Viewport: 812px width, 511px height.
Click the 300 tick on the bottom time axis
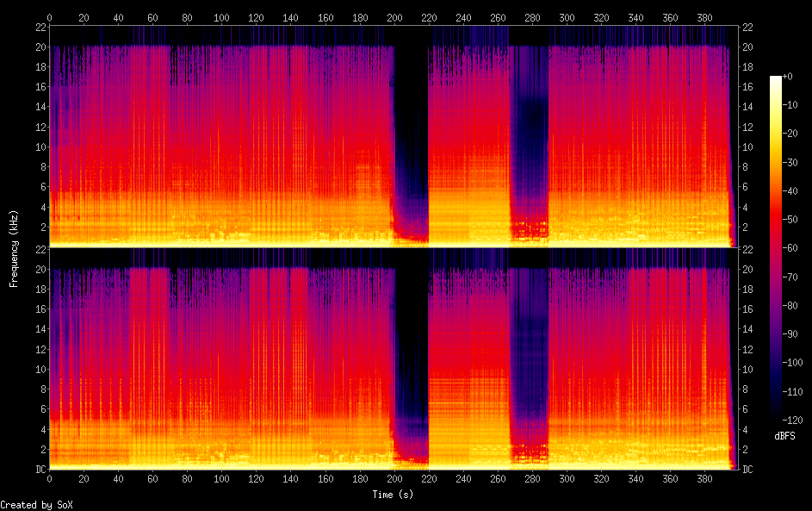[x=567, y=479]
